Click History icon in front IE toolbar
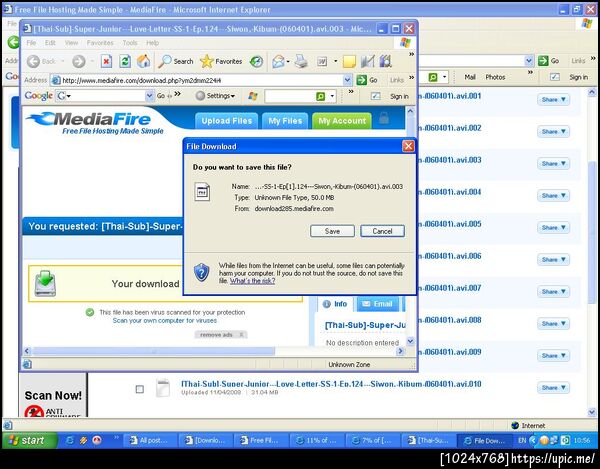The image size is (600, 469). 256,61
